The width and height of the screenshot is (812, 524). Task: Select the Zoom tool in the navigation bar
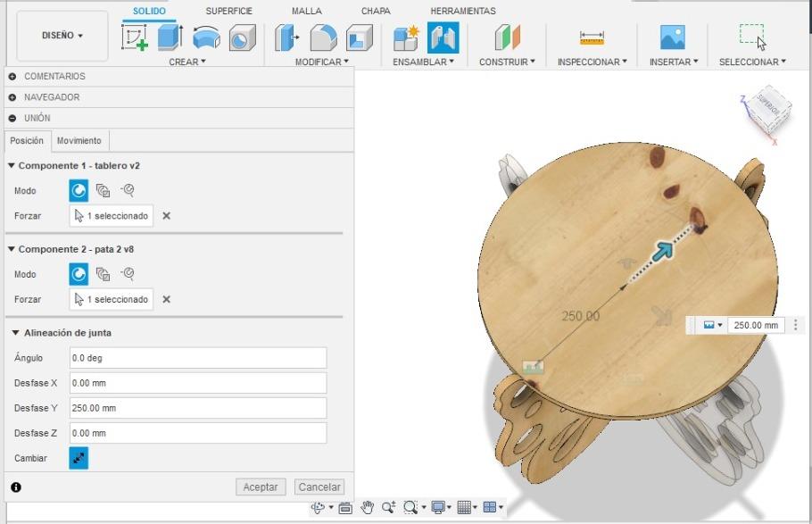389,507
